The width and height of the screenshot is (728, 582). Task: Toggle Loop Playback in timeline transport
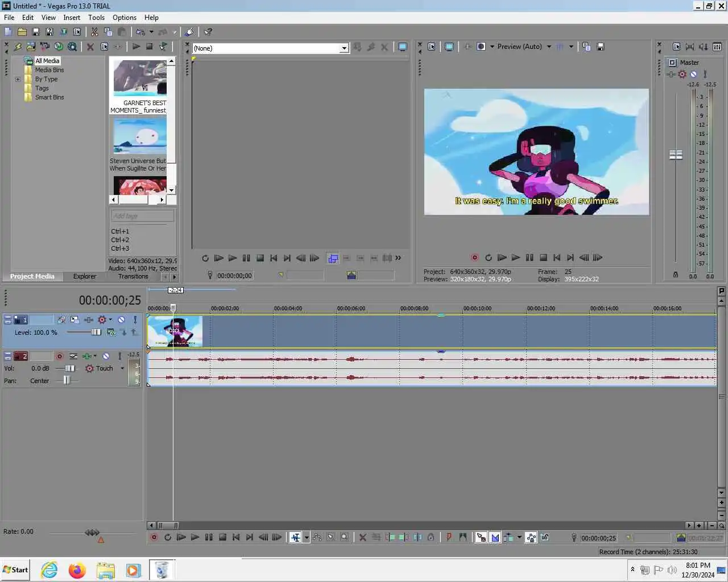tap(168, 537)
